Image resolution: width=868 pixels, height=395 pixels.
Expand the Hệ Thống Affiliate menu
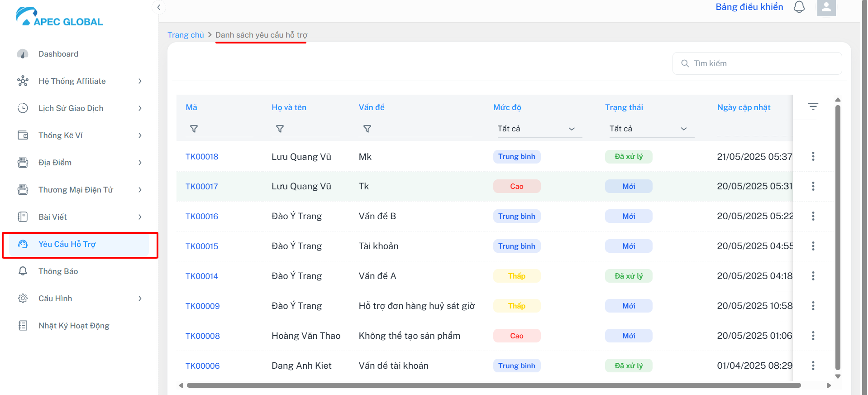[x=80, y=81]
